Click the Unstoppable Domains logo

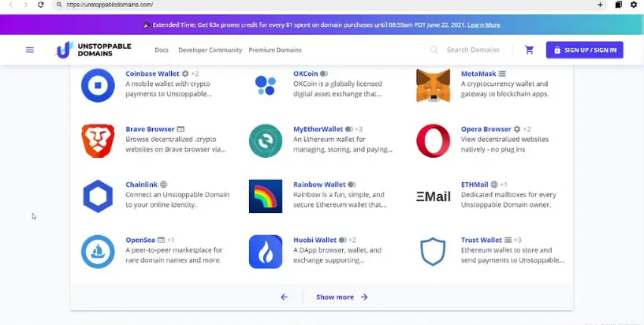(x=93, y=50)
